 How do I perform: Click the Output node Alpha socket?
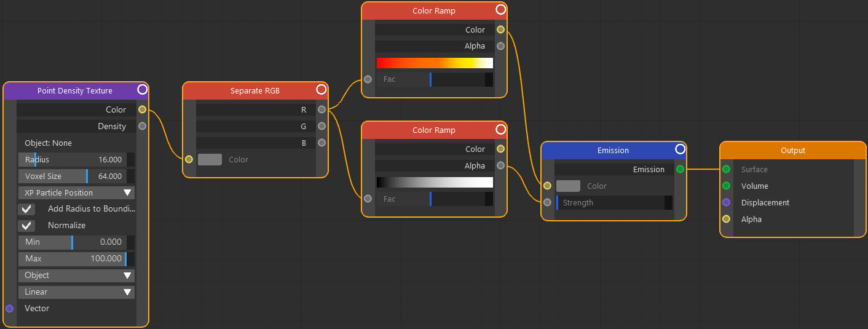(726, 219)
